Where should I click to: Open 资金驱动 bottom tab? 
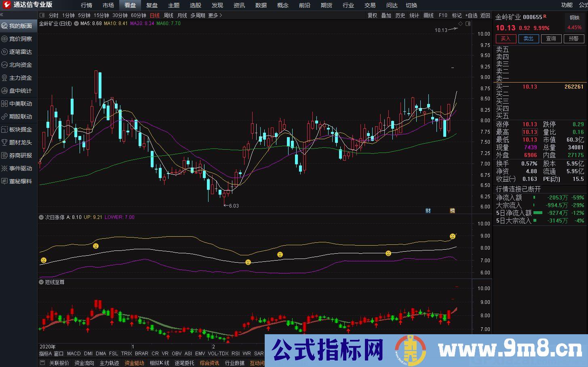tap(134, 363)
